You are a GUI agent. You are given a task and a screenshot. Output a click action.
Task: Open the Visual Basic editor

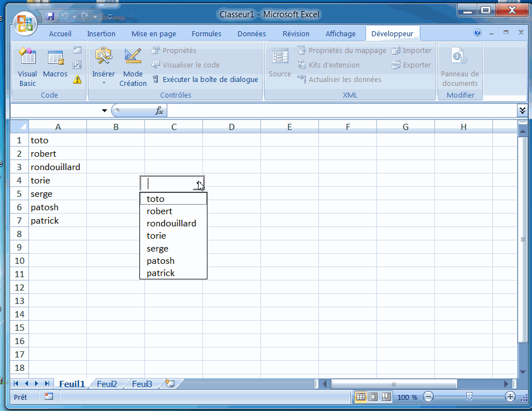click(x=27, y=67)
